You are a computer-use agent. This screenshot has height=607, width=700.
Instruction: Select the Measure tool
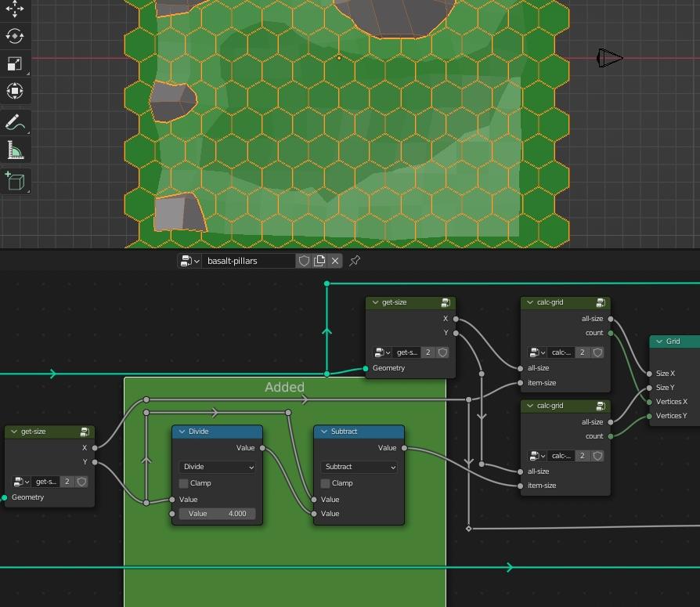click(15, 150)
